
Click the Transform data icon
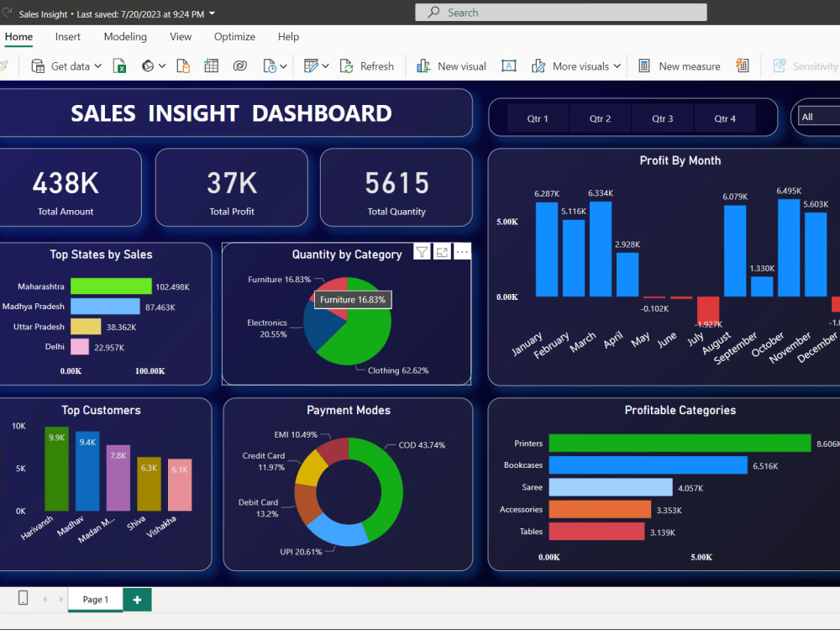click(311, 66)
